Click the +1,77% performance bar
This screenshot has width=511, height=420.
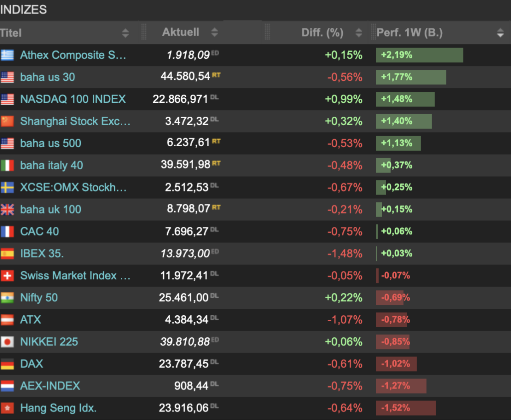click(x=411, y=77)
